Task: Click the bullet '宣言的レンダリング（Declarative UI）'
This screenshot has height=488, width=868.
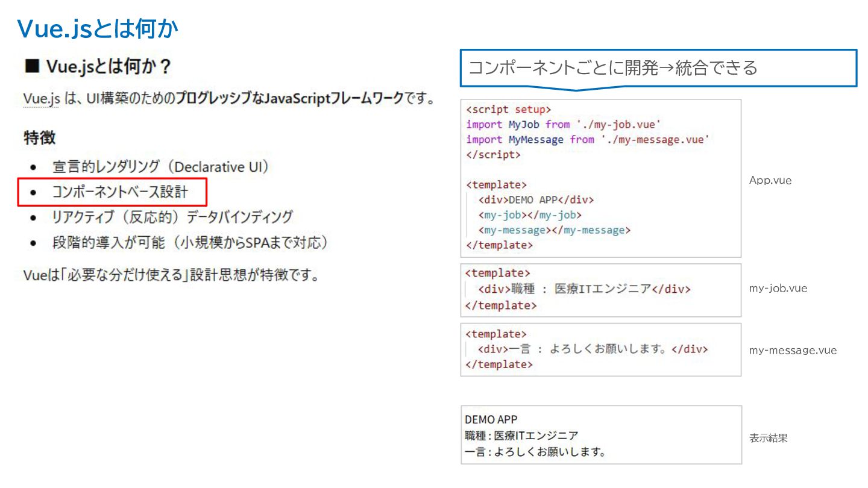Action: click(160, 166)
